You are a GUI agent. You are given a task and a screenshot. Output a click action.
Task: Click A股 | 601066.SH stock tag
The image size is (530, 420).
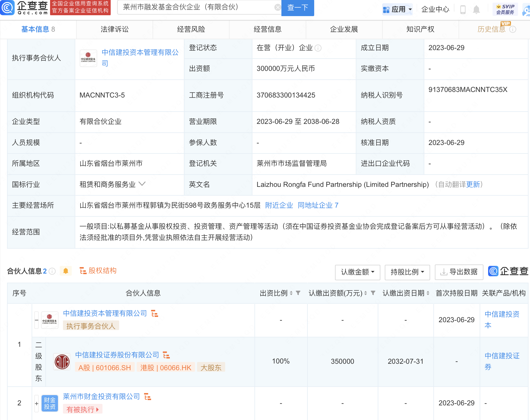click(x=105, y=368)
